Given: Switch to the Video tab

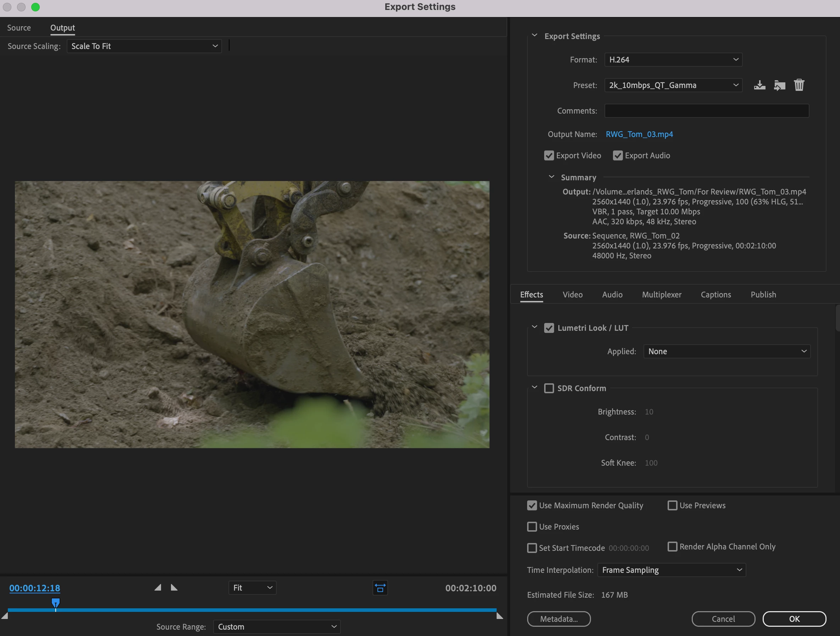Looking at the screenshot, I should coord(572,295).
